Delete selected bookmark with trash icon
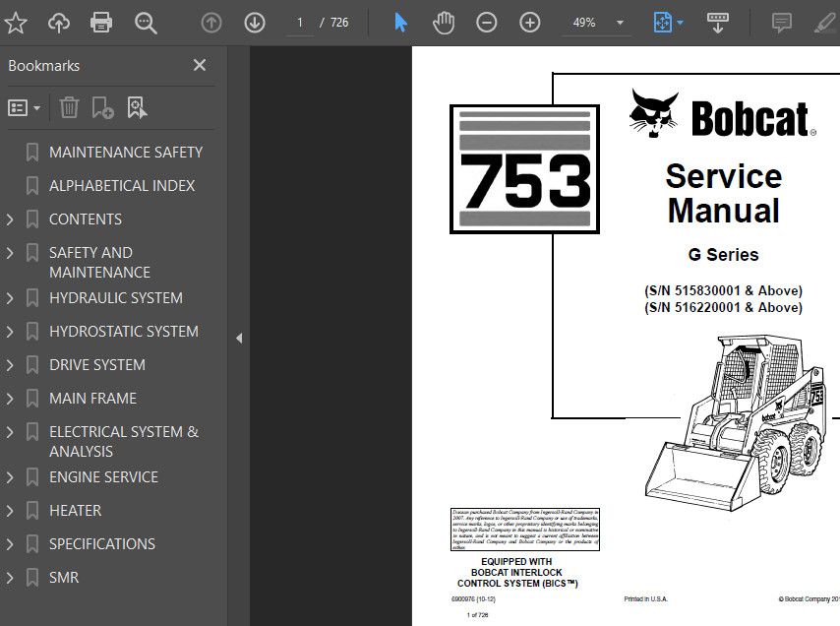The height and width of the screenshot is (626, 840). [69, 107]
